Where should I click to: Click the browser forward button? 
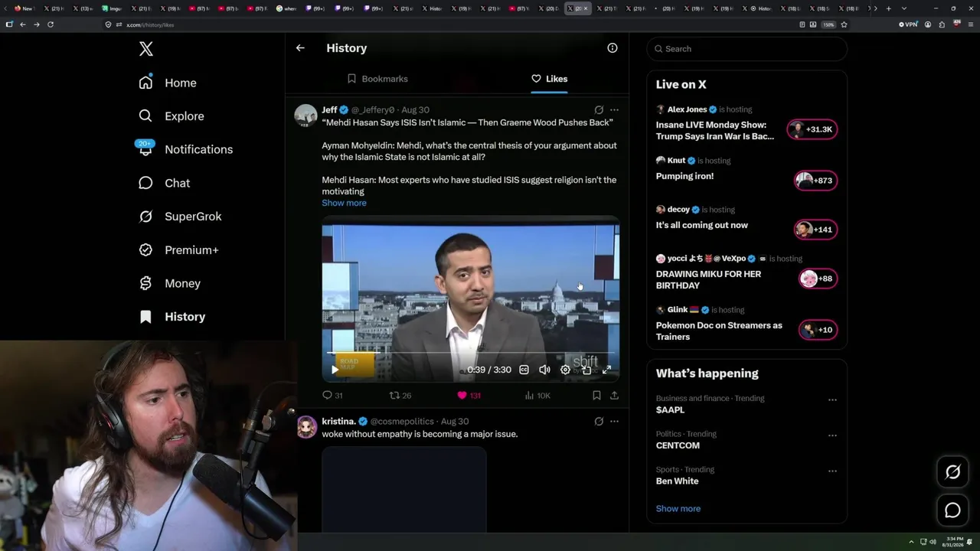36,24
